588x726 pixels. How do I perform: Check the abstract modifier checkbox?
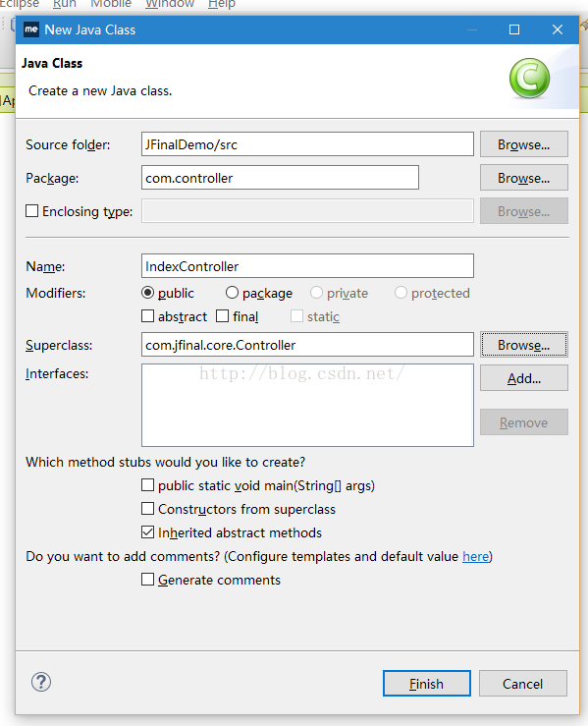pyautogui.click(x=147, y=316)
